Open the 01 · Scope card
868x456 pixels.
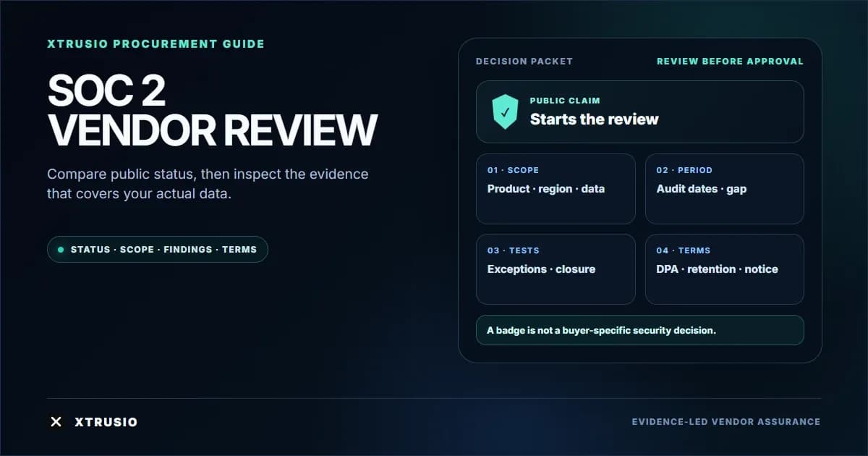coord(556,189)
